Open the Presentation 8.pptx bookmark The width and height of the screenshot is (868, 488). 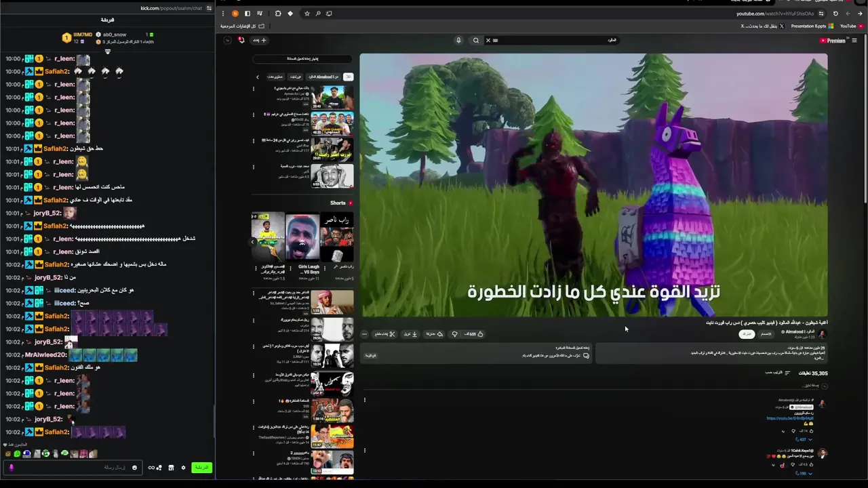click(x=812, y=26)
